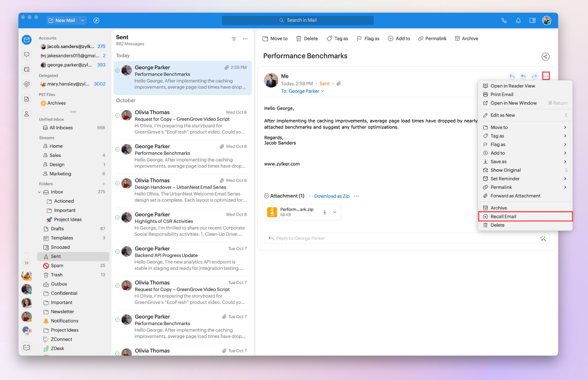Open the contacts icon in the left rail
588x380 pixels.
27,114
